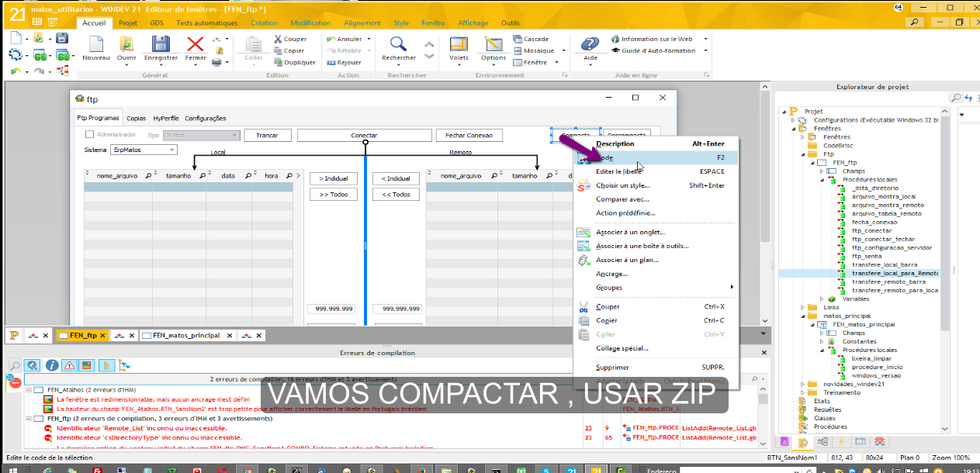Click the << Todos transfer button

[396, 195]
